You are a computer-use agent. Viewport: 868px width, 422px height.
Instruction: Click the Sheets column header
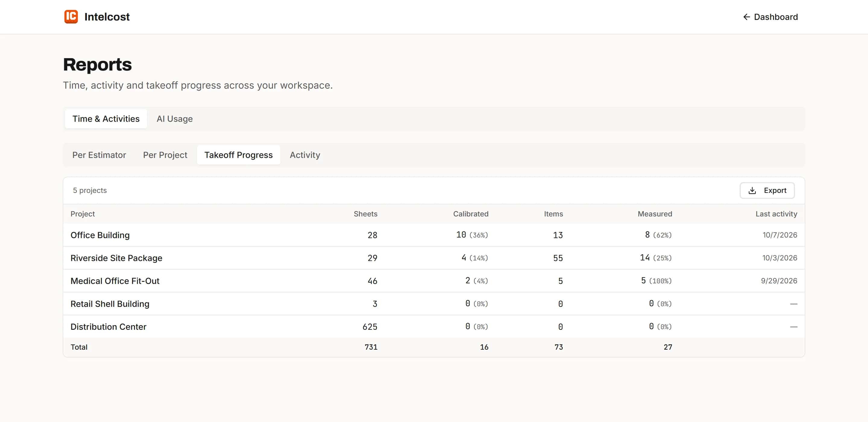coord(365,214)
